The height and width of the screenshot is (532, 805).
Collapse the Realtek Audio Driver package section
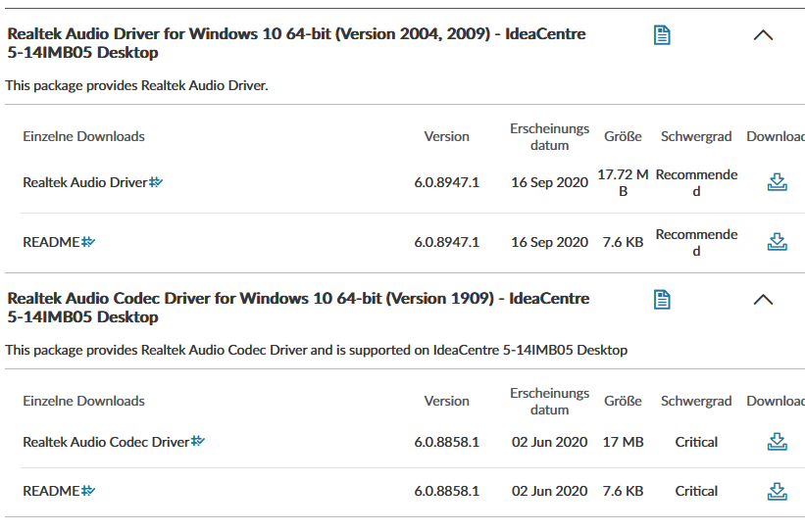[x=763, y=35]
